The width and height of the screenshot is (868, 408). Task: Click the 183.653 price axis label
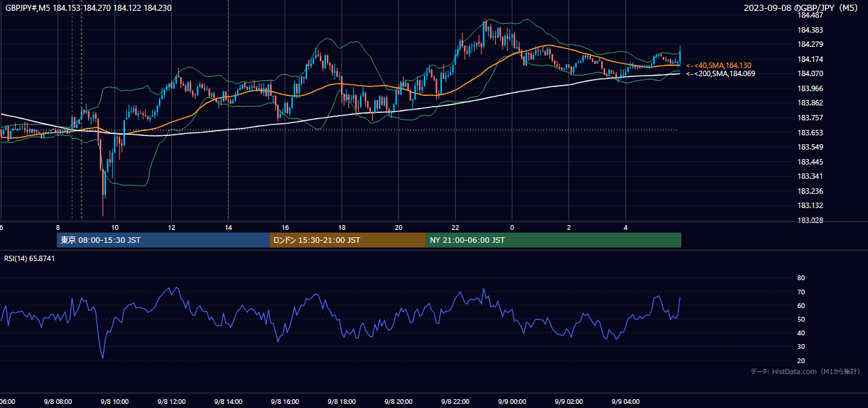pyautogui.click(x=810, y=133)
